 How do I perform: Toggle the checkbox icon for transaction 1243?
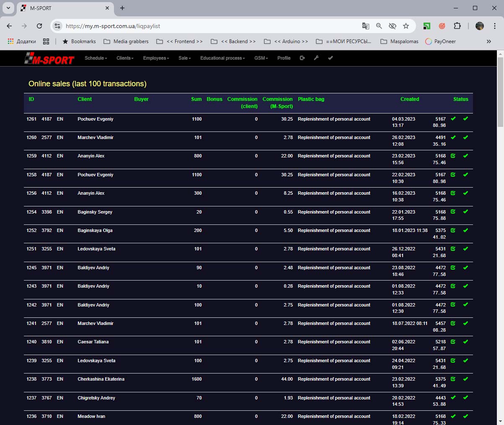[453, 286]
